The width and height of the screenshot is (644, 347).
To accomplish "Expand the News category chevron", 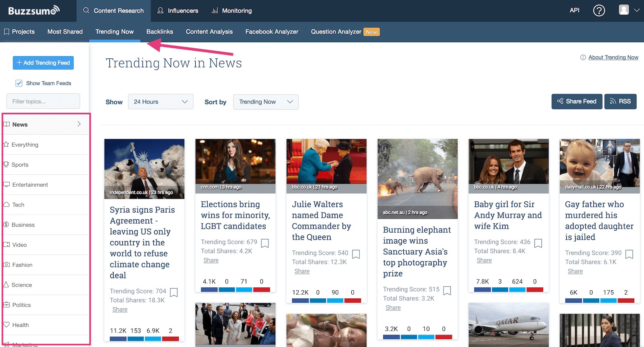I will tap(79, 124).
